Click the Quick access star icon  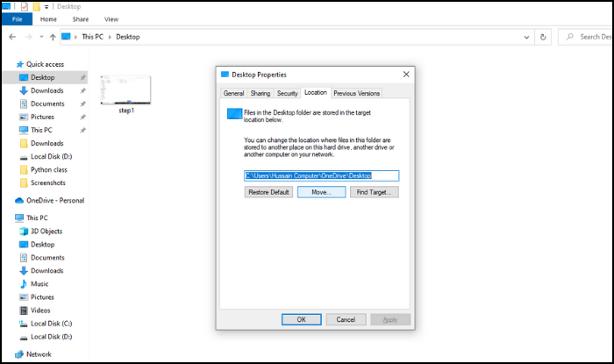[20, 64]
